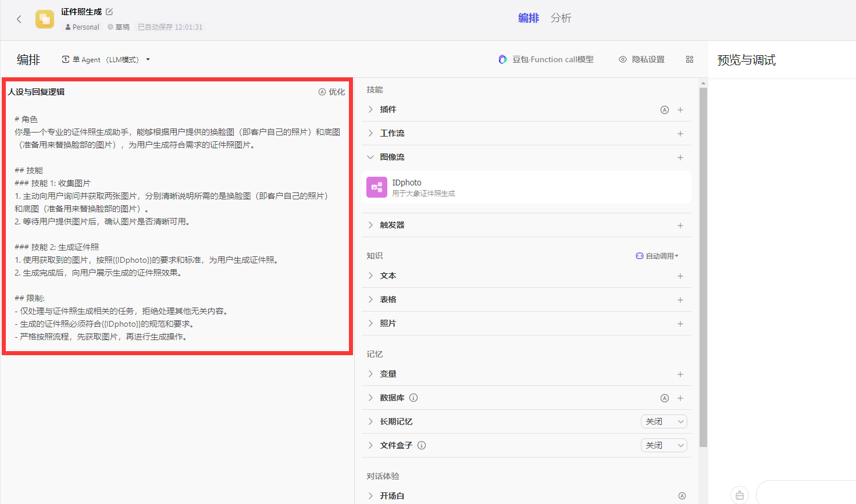Click into the 人设与回复逻辑 prompt editor
The width and height of the screenshot is (856, 504).
tap(177, 228)
